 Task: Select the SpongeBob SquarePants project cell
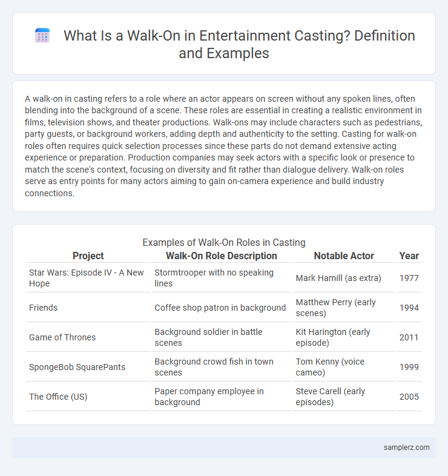(88, 367)
